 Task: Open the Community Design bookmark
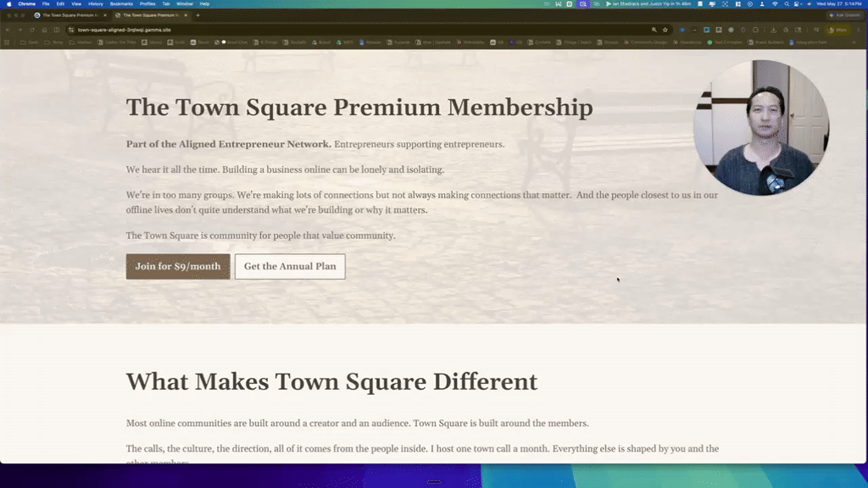coord(645,42)
